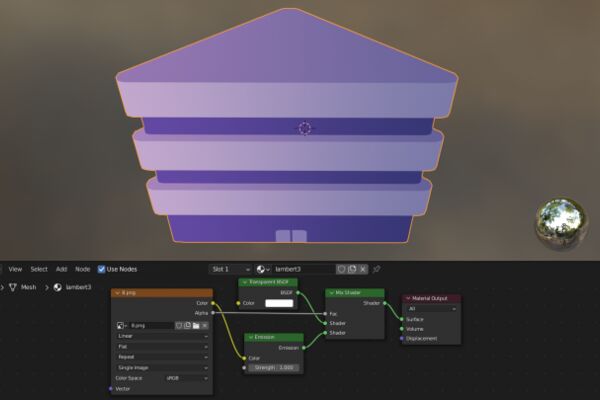Open the All target dropdown on Material Output

tap(431, 309)
